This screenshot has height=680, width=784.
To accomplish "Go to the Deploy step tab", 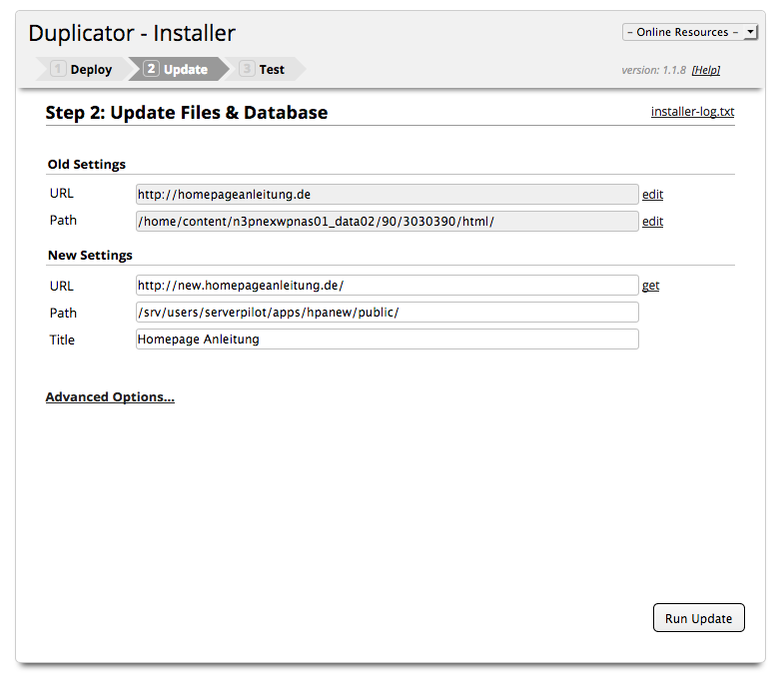I will point(82,69).
